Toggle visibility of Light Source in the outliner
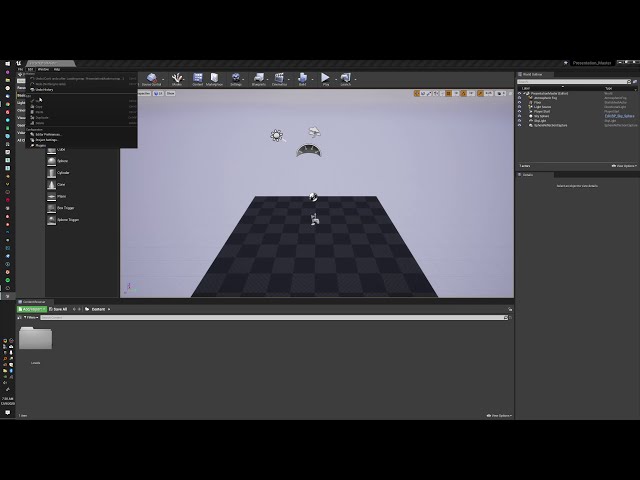The width and height of the screenshot is (640, 480). [520, 107]
